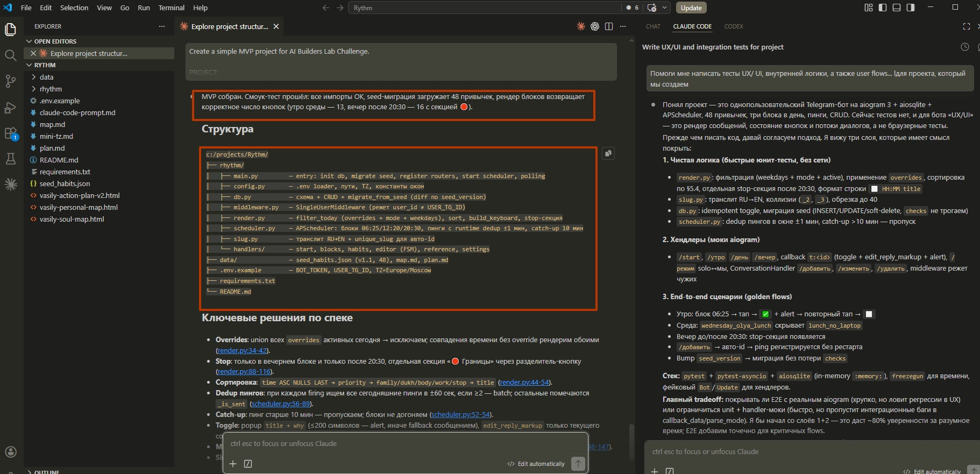Focus the left Claude message input
Image resolution: width=980 pixels, height=474 pixels.
coord(406,444)
